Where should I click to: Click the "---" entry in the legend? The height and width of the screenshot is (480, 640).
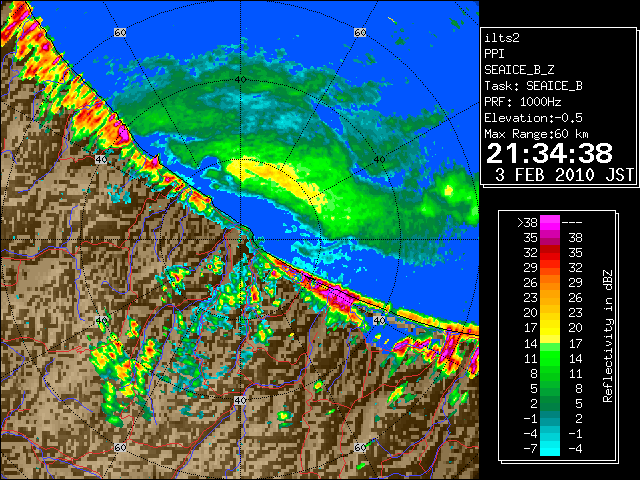(572, 223)
